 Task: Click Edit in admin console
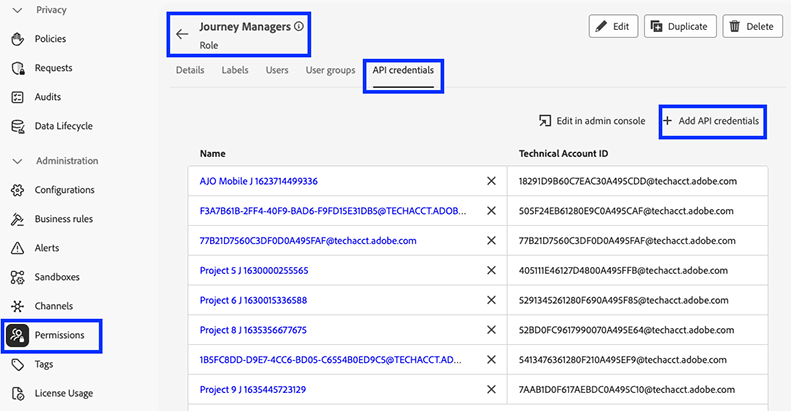(x=591, y=121)
